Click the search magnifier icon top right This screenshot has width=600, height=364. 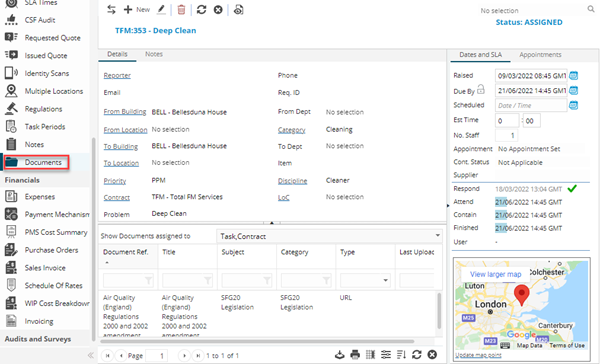click(591, 9)
